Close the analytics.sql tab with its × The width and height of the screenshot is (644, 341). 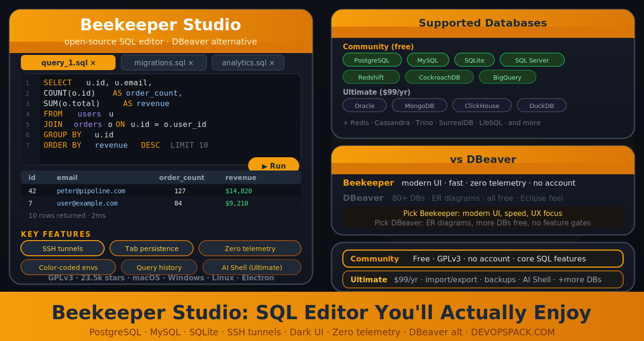click(272, 63)
